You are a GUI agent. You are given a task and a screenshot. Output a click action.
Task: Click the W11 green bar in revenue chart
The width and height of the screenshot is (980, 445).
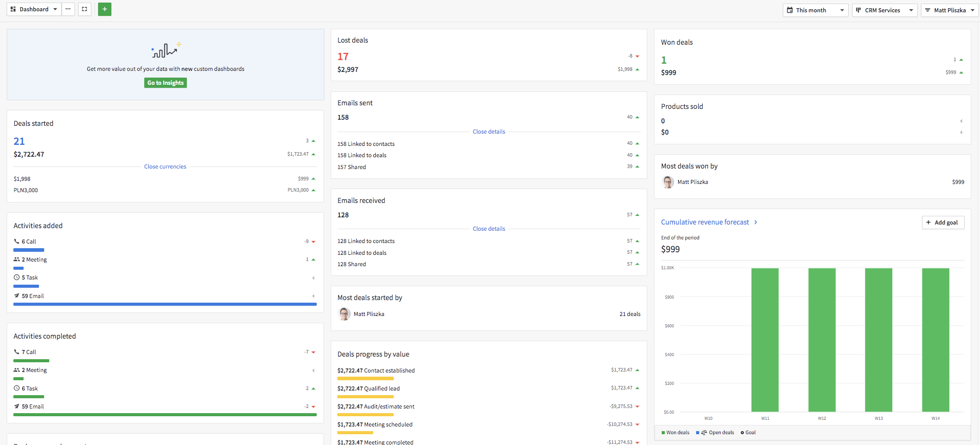coord(764,339)
